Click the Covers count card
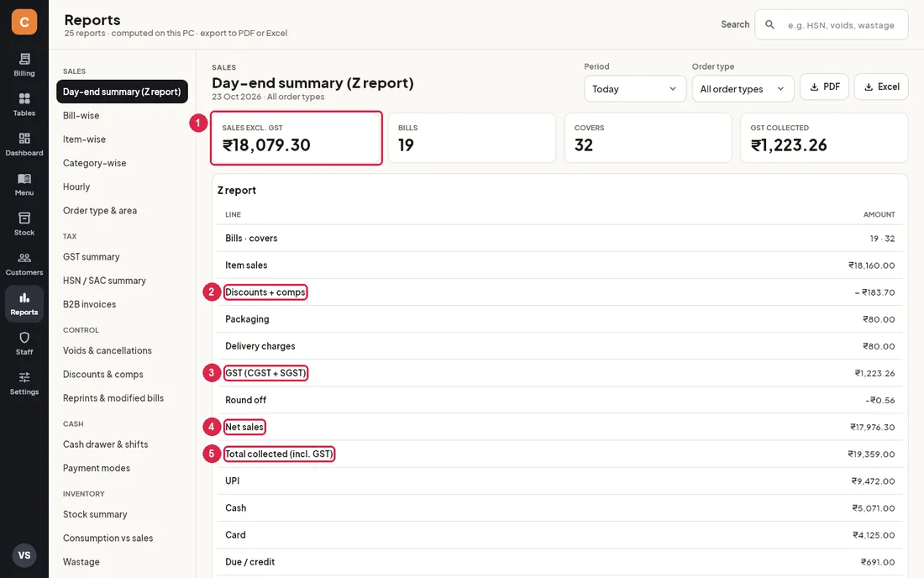Viewport: 924px width, 578px height. click(x=648, y=138)
